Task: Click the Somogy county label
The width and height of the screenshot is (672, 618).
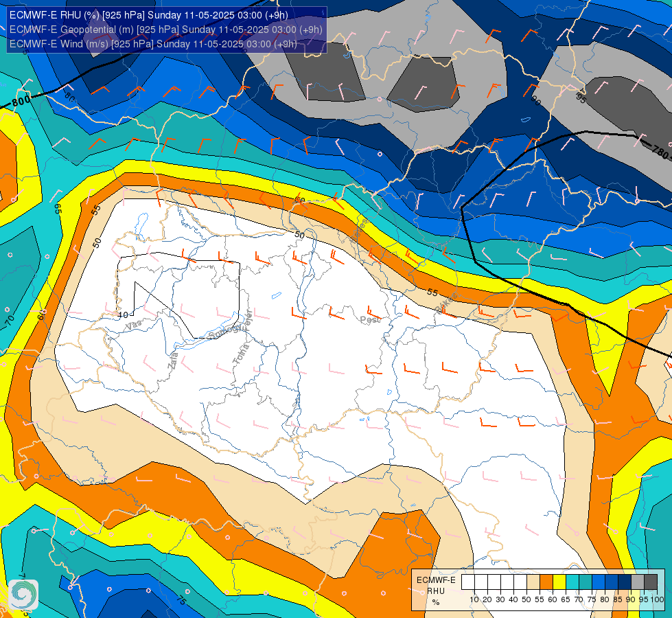Action: click(x=224, y=332)
